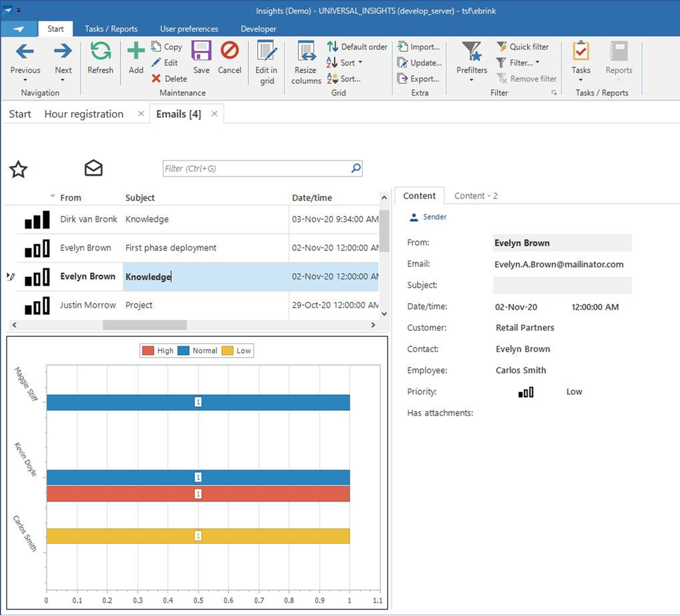Open the Tasks clipboard icon

[581, 51]
